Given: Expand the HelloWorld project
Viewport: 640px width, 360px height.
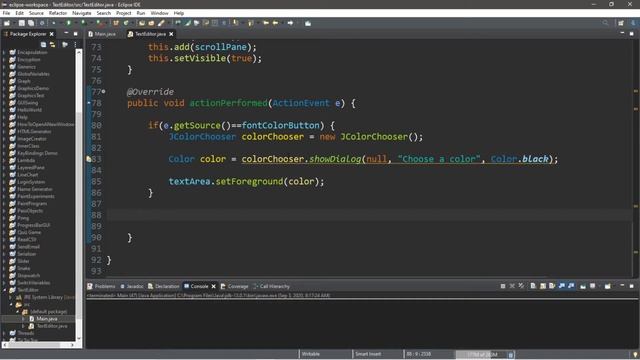Looking at the screenshot, I should click(4, 110).
